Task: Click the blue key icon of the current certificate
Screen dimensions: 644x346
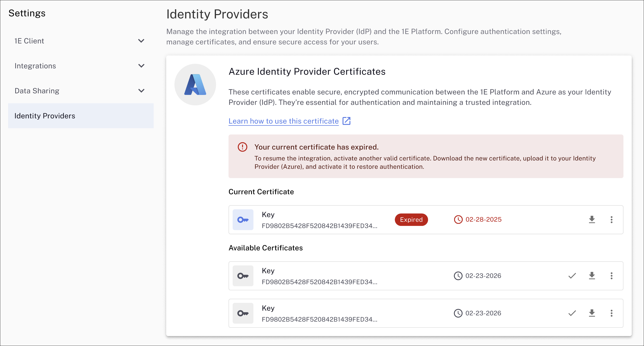Action: click(x=243, y=220)
